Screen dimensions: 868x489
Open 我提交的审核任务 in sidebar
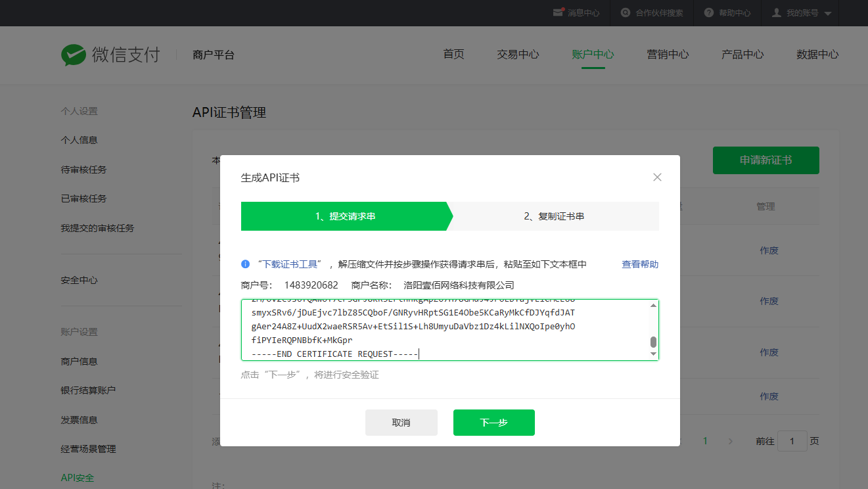(x=97, y=228)
